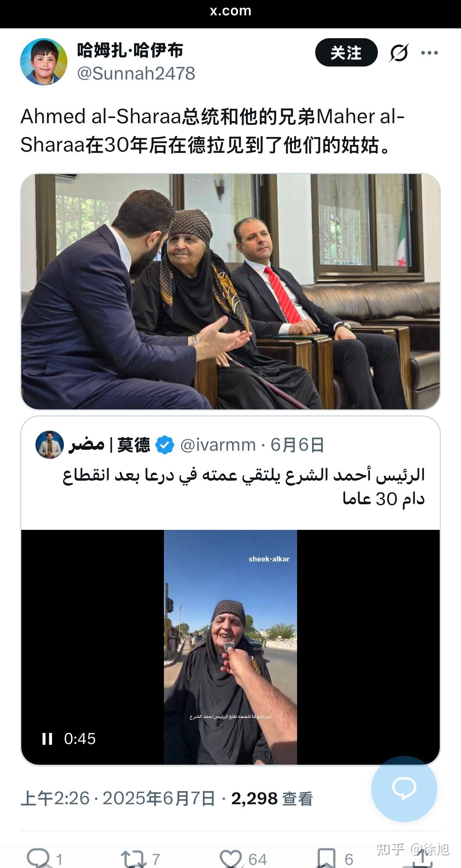Open the @ivarmm handle in quoted post
The image size is (461, 868).
coord(218,445)
